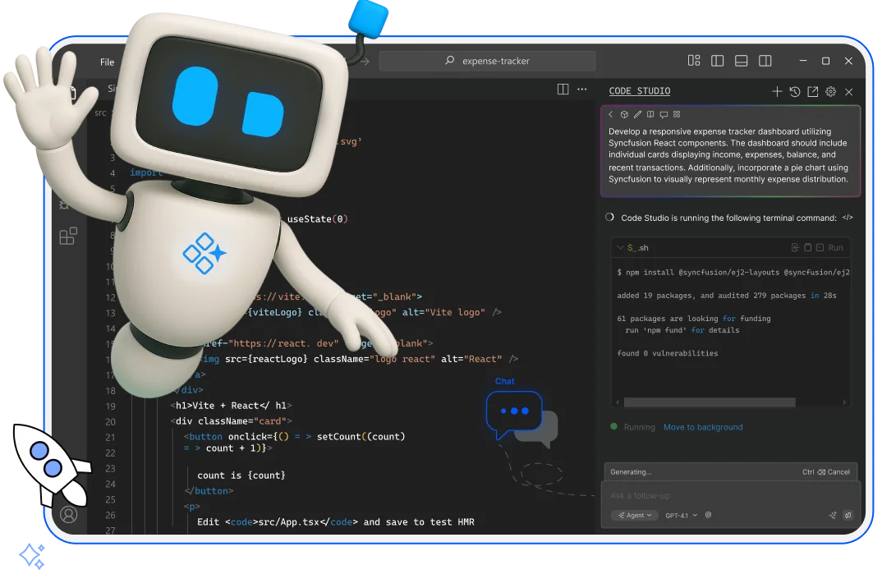Screen dimensions: 882x588
Task: Run the terminal command
Action: [x=836, y=247]
